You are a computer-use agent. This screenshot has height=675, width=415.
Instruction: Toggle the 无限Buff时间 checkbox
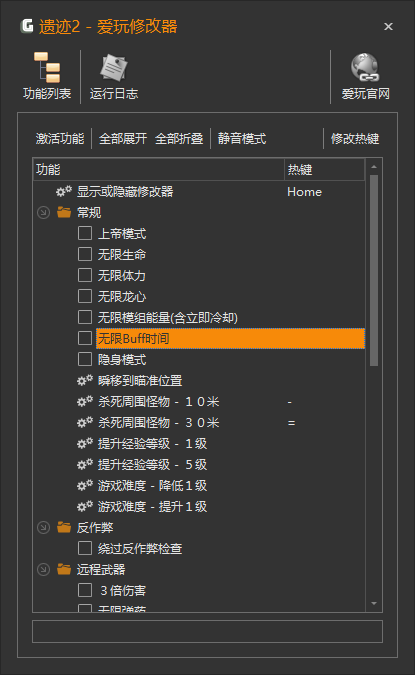point(85,338)
